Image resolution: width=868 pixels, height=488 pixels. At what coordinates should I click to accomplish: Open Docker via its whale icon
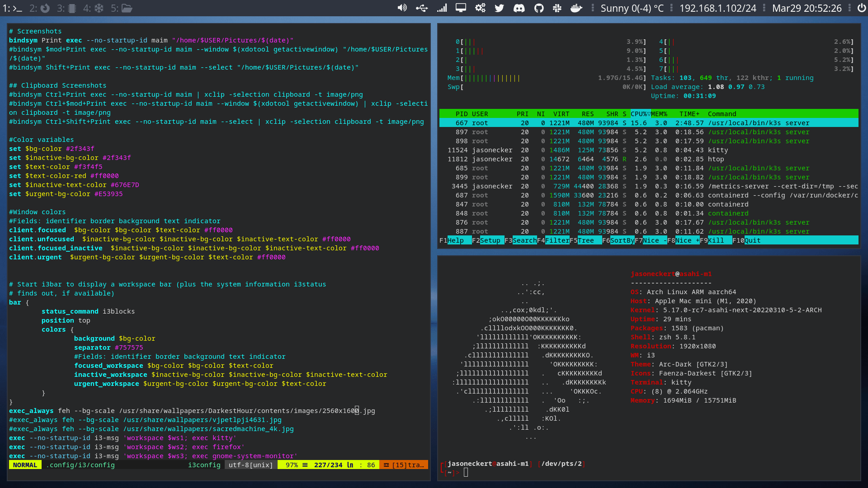tap(576, 8)
